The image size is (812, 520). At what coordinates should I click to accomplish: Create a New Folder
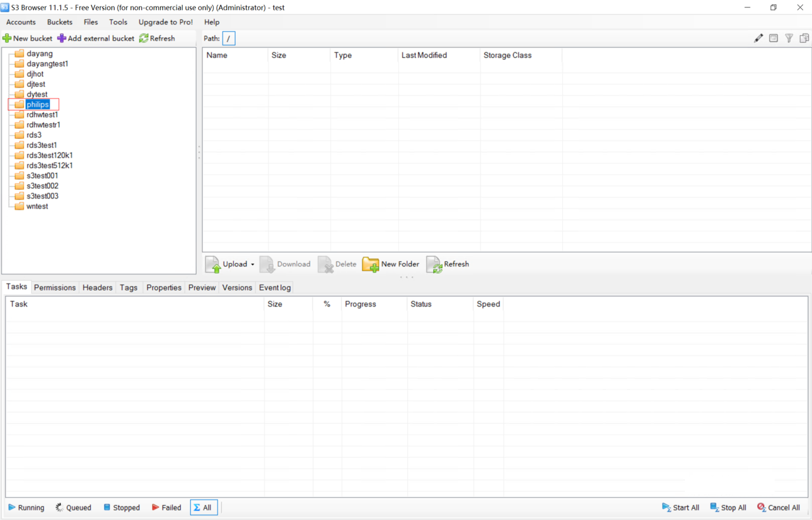(391, 264)
